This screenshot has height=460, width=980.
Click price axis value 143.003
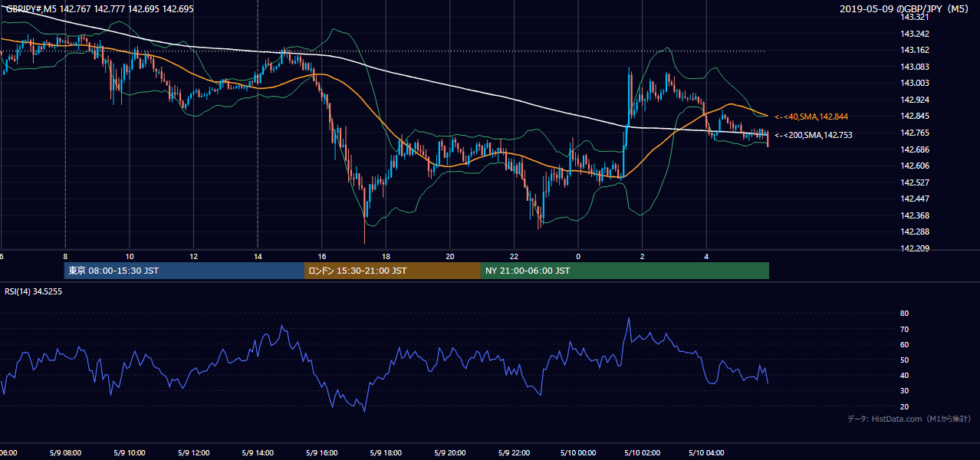(x=913, y=83)
